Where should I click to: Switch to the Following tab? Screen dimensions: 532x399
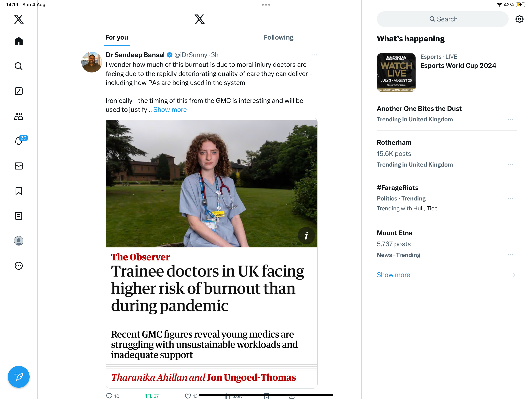278,38
